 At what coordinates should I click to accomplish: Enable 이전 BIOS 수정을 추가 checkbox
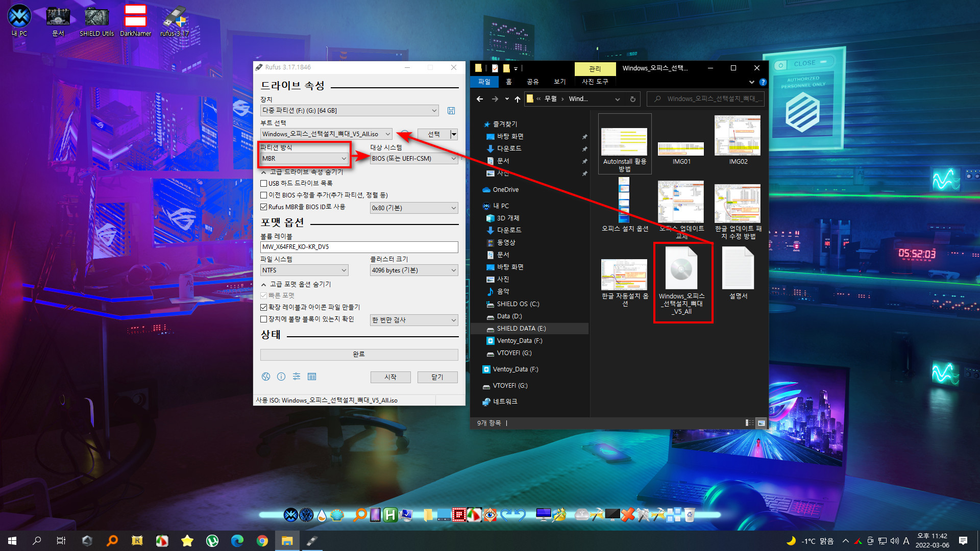point(324,195)
